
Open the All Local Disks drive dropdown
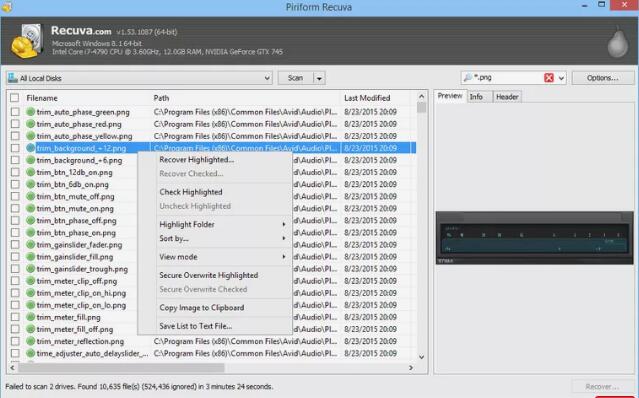(x=267, y=78)
